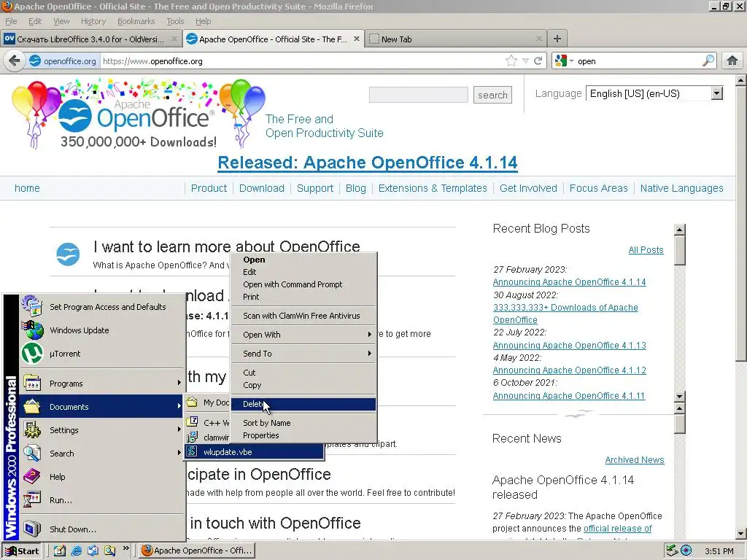
Task: Click the network tray icon
Action: (672, 551)
